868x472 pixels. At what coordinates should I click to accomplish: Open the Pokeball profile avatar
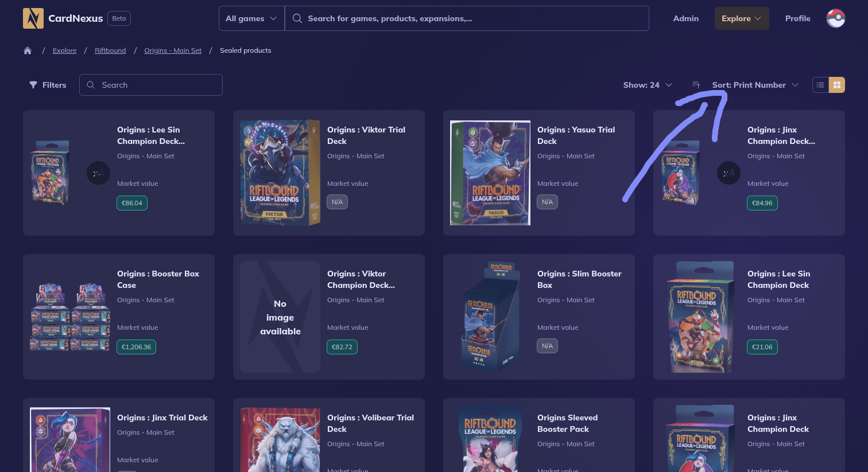[835, 18]
